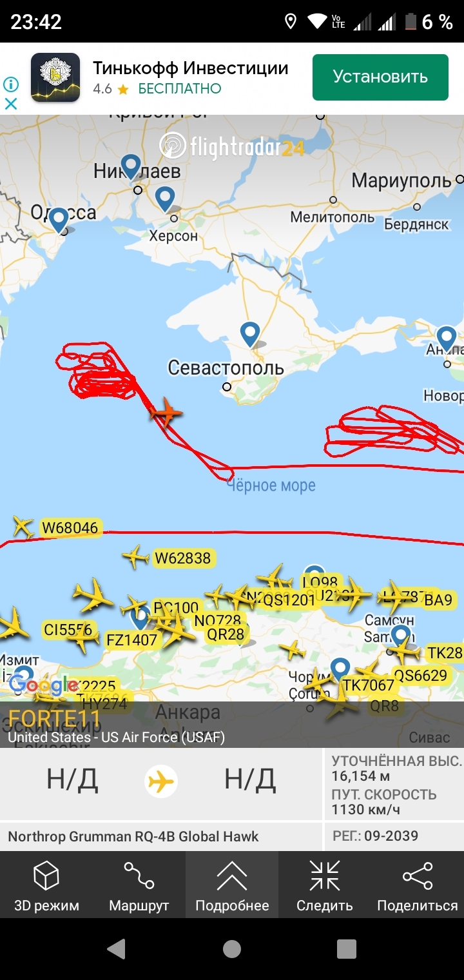Select flight W62838 aircraft
Viewport: 464px width, 980px height.
point(135,556)
